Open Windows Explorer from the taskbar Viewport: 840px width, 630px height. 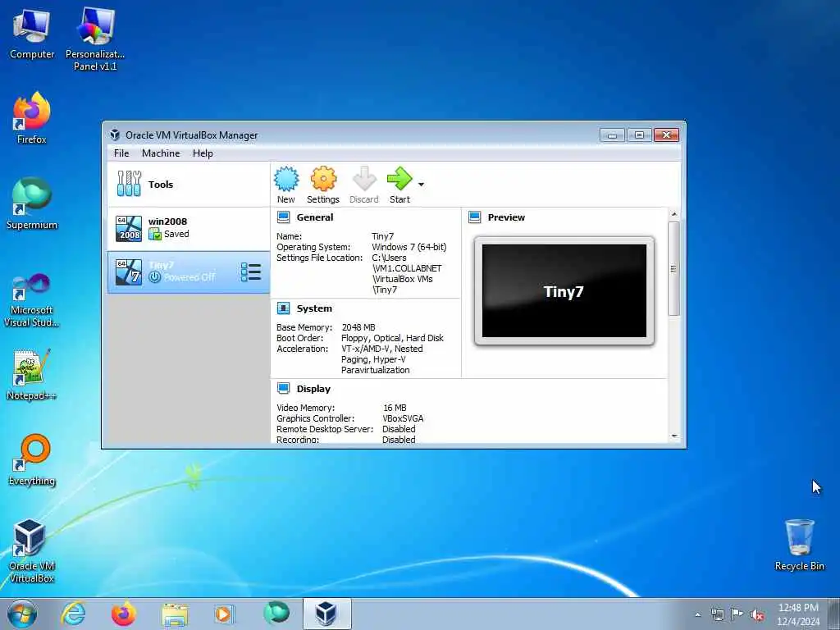pos(175,614)
